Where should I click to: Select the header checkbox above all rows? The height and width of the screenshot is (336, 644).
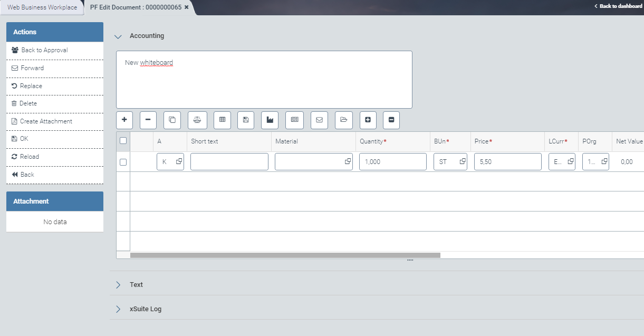pyautogui.click(x=123, y=141)
